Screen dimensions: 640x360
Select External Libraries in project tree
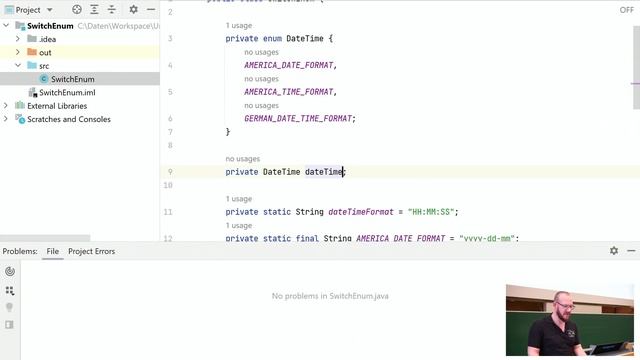pos(57,106)
